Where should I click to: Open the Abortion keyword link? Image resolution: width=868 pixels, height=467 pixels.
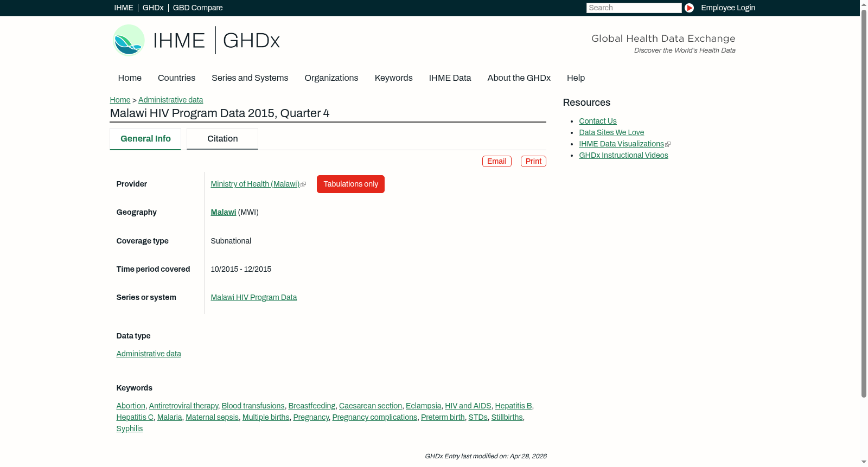(x=131, y=406)
